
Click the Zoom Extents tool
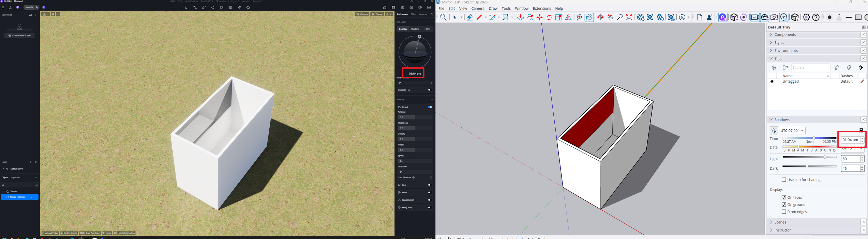629,17
